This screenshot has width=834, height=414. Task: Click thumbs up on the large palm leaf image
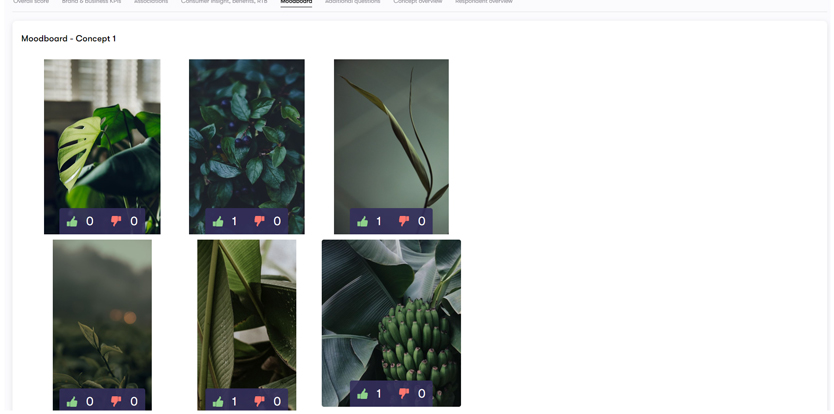pos(218,401)
